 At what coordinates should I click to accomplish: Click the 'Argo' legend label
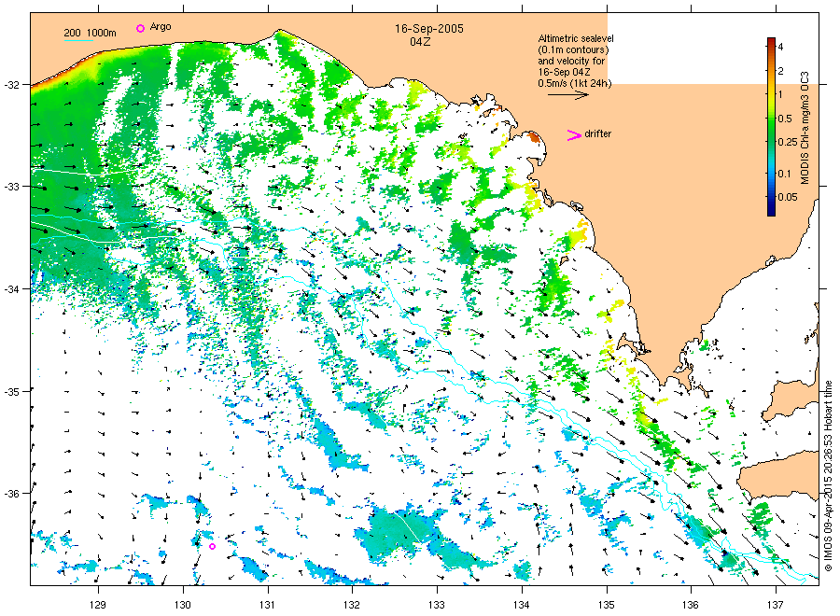click(161, 27)
